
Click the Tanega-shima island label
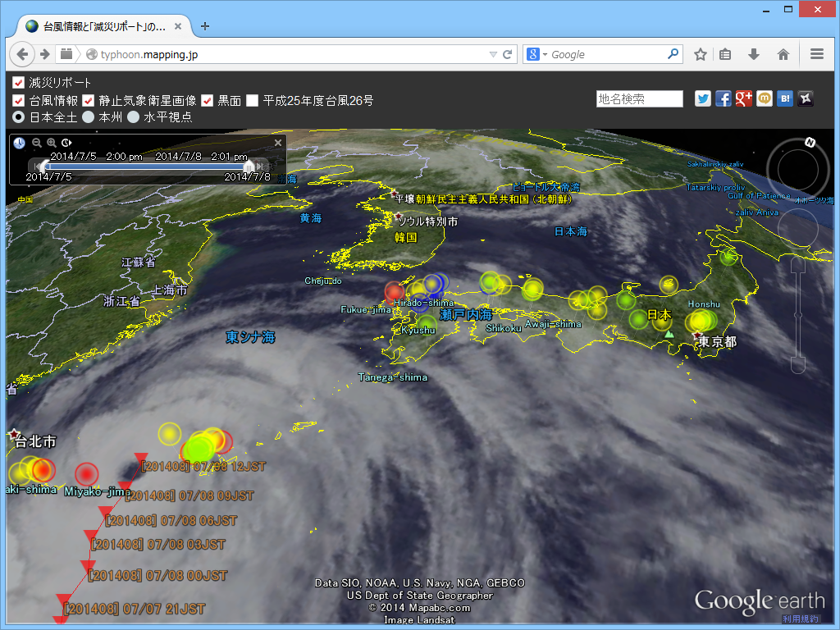[393, 377]
